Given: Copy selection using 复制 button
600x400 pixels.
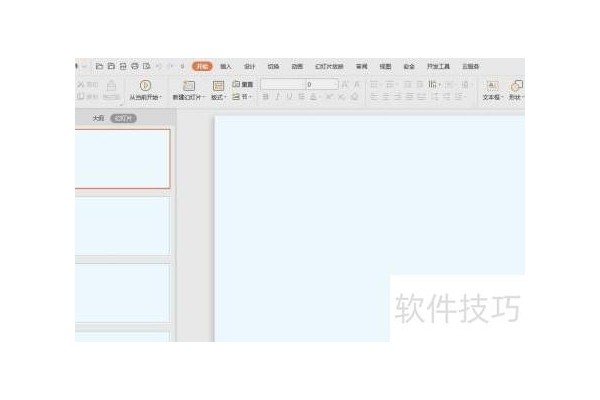Looking at the screenshot, I should point(88,96).
